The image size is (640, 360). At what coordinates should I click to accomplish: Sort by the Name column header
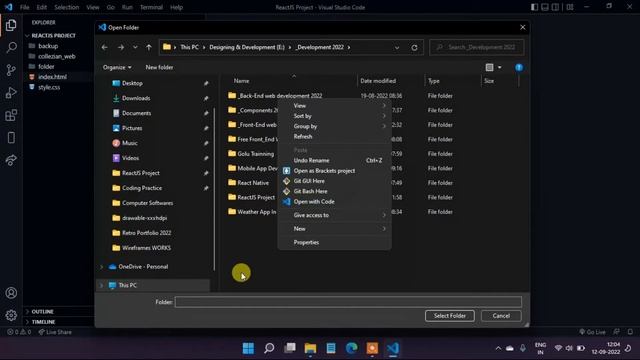[x=241, y=81]
